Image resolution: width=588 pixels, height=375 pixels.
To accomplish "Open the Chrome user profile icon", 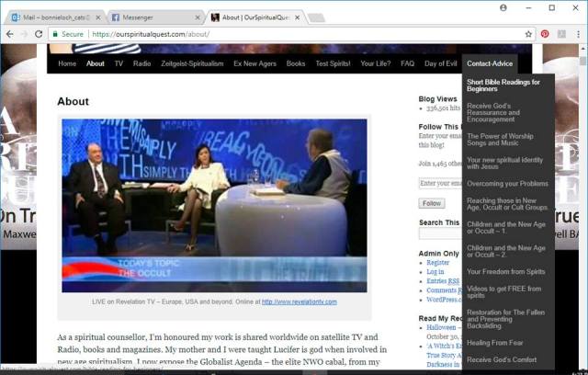I will [x=503, y=7].
